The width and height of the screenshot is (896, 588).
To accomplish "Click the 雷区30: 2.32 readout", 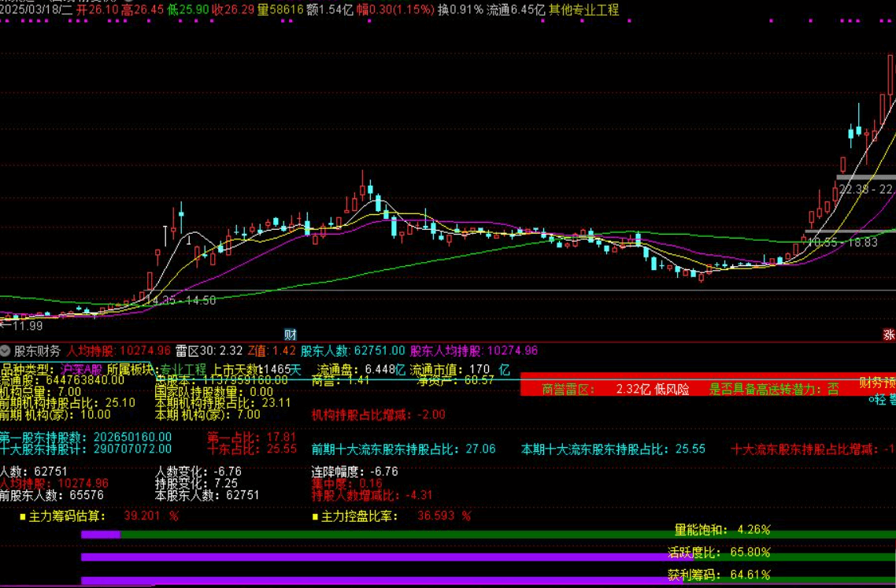I will pyautogui.click(x=209, y=351).
